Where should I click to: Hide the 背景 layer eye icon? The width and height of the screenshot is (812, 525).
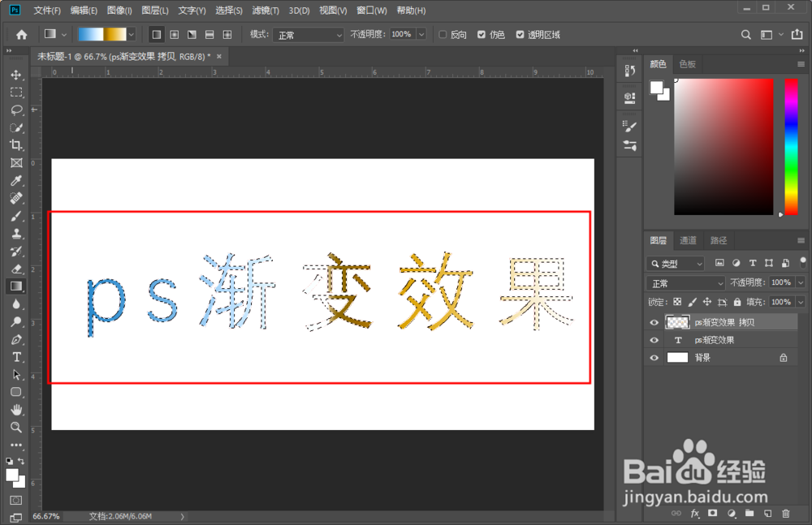(654, 357)
